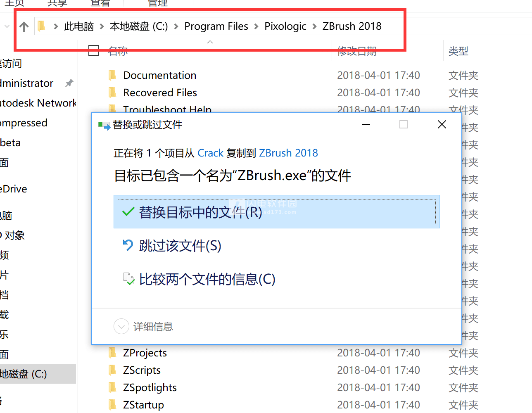The width and height of the screenshot is (532, 413).
Task: Select Autodesk Network in navigation pane
Action: point(38,103)
